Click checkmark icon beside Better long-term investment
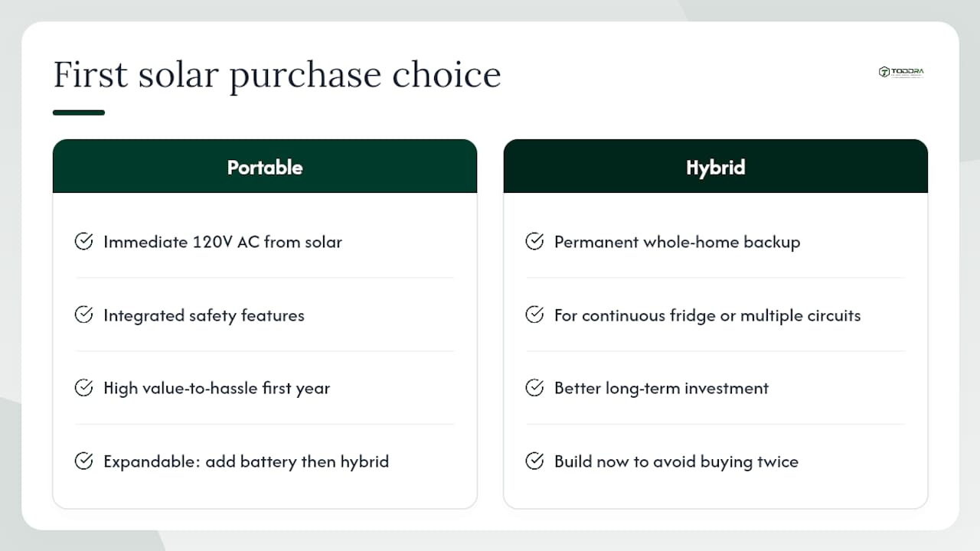This screenshot has height=551, width=980. pyautogui.click(x=534, y=388)
